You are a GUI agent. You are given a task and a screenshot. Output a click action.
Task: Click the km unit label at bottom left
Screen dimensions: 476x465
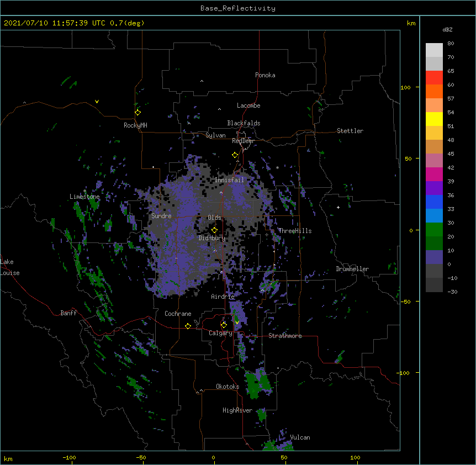(x=8, y=458)
